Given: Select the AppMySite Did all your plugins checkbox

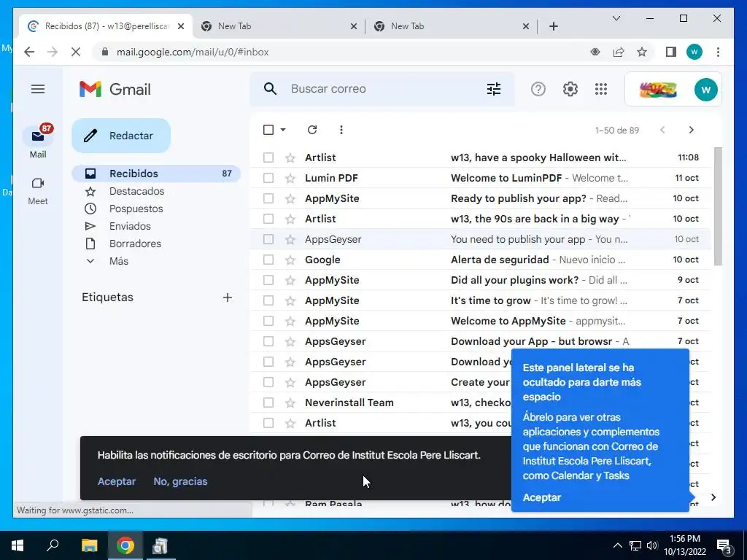Looking at the screenshot, I should (268, 280).
